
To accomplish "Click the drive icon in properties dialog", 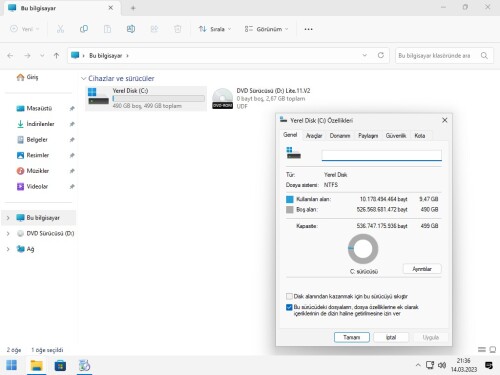I will (293, 153).
